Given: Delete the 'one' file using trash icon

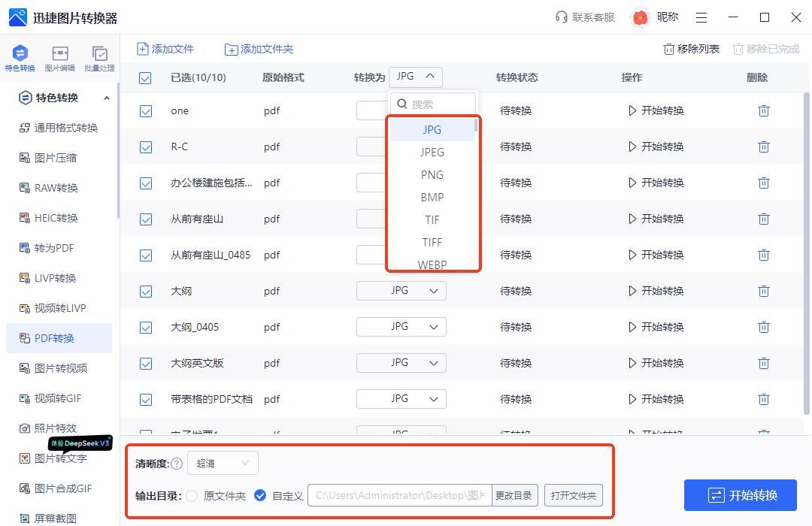Looking at the screenshot, I should coord(763,110).
